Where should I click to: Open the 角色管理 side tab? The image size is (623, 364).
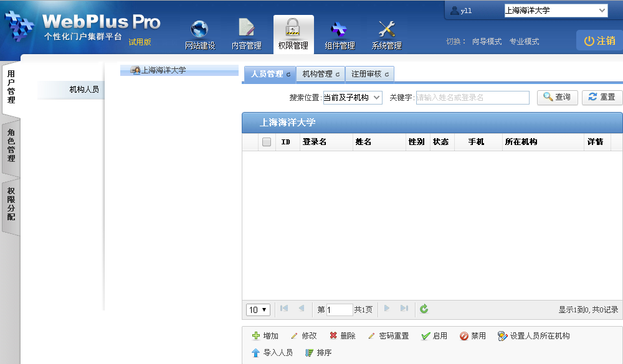11,146
